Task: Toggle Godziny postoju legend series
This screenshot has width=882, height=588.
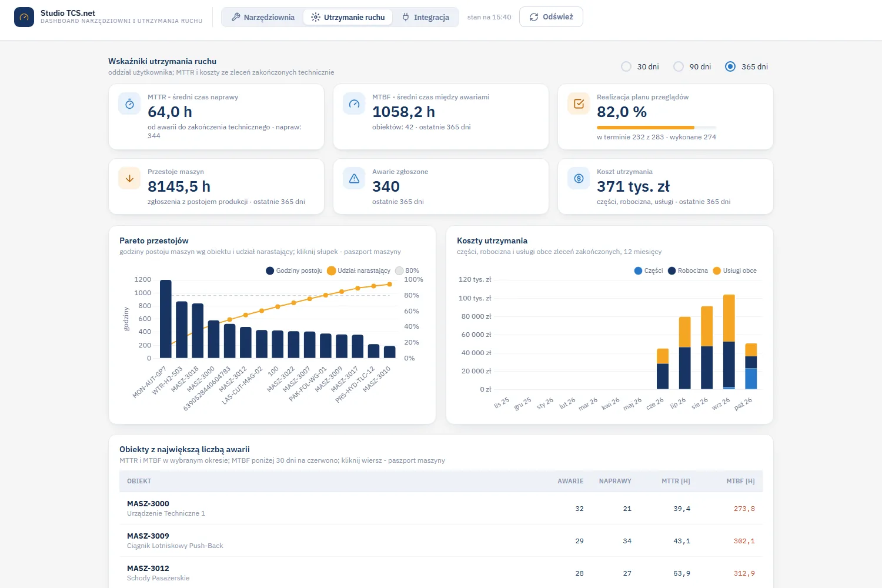Action: pyautogui.click(x=294, y=270)
